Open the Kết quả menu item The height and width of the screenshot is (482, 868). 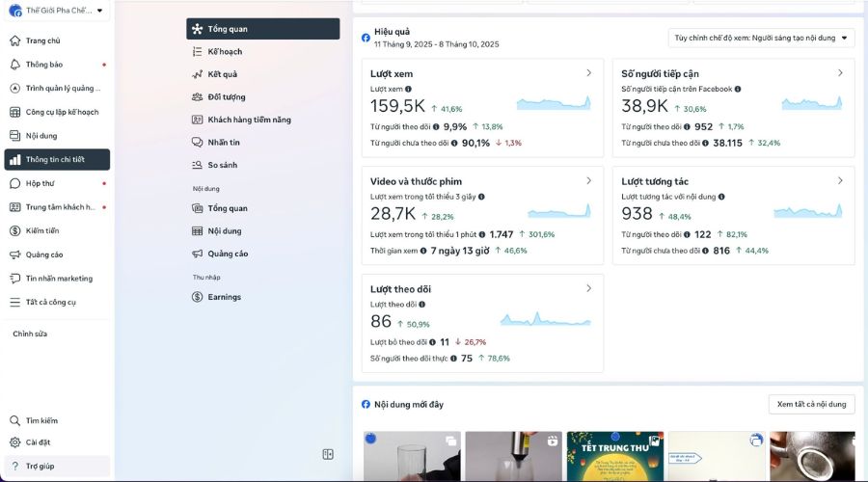263,74
